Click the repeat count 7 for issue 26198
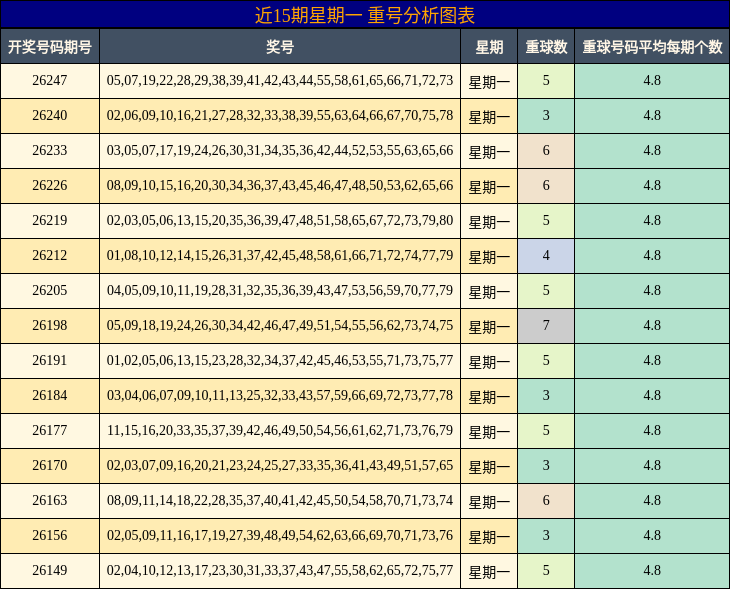Screen dimensions: 730x589 tap(546, 325)
